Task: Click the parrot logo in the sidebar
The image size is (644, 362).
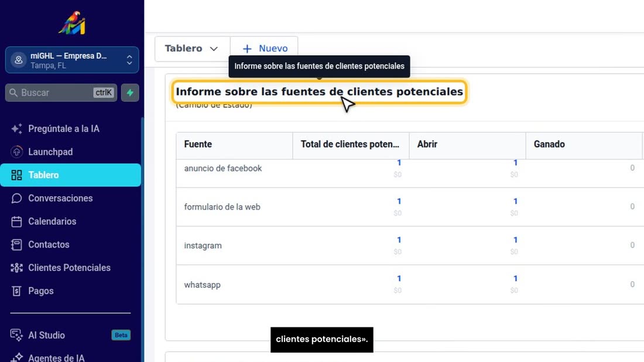Action: (x=72, y=23)
